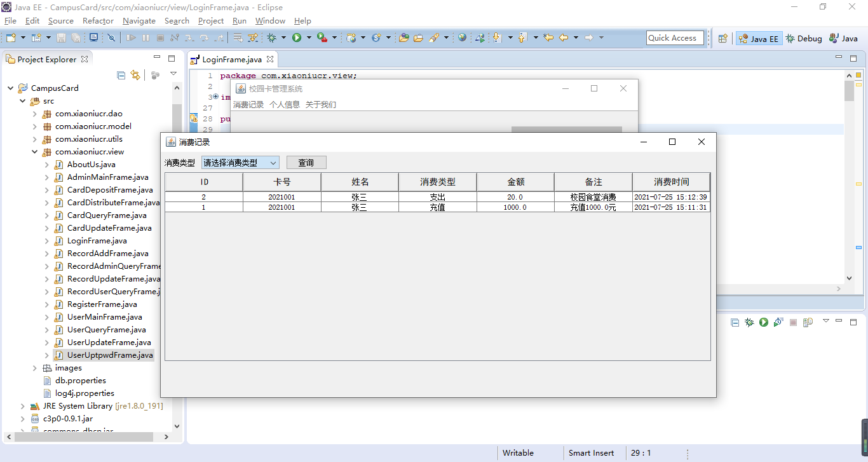
Task: Click the Skip All Breakpoints icon
Action: (111, 37)
